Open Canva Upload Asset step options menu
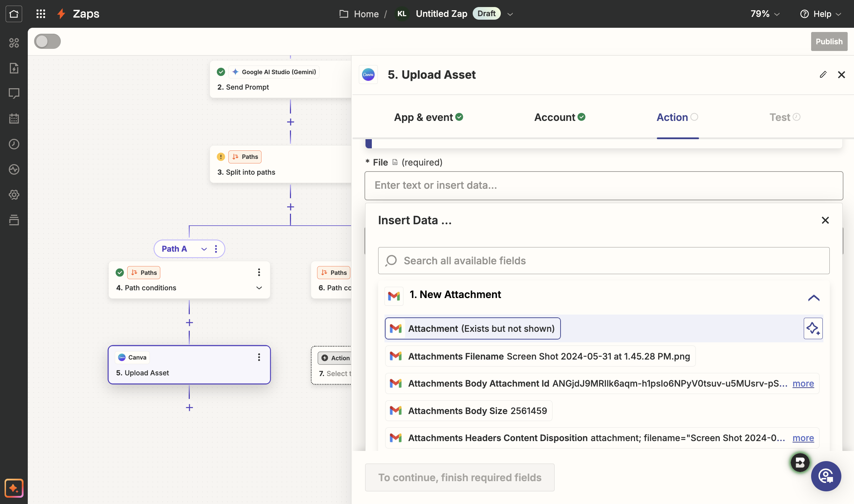The height and width of the screenshot is (504, 854). (x=259, y=357)
